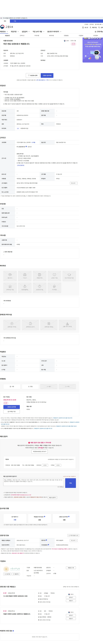Expand the 출산휴가·육아휴직 menu
This screenshot has width=103, height=644.
[x=54, y=32]
